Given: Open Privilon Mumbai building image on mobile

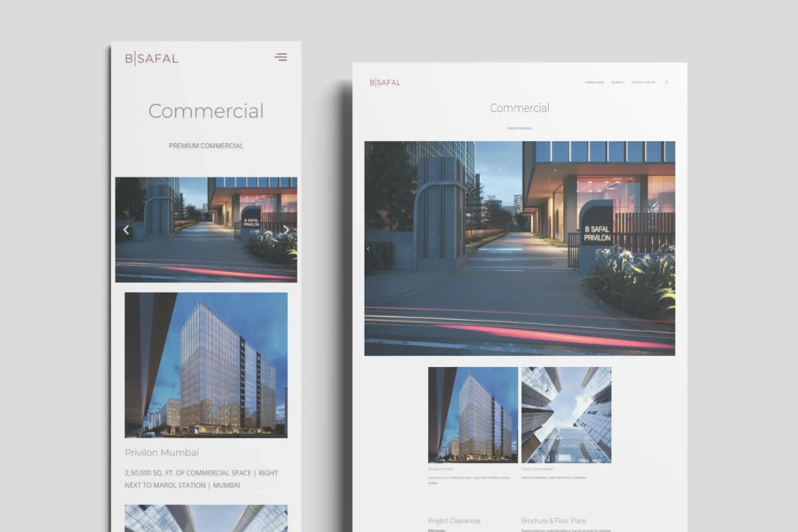Looking at the screenshot, I should pyautogui.click(x=206, y=364).
